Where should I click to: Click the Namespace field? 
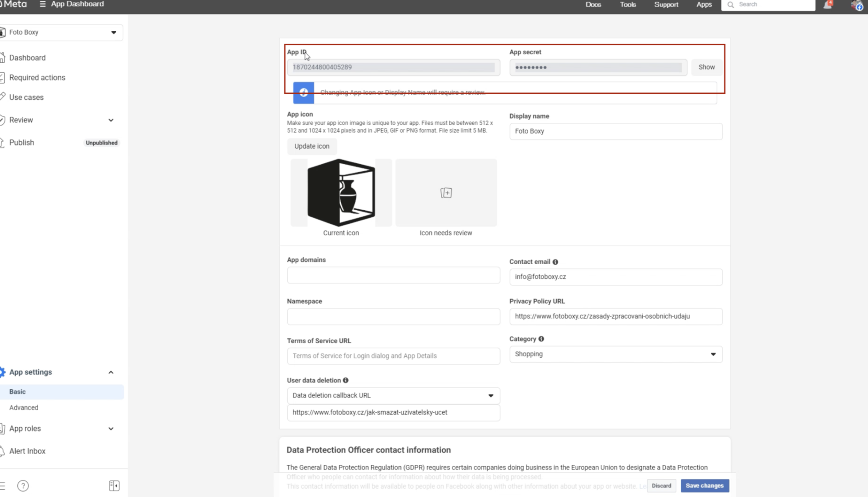pyautogui.click(x=394, y=317)
